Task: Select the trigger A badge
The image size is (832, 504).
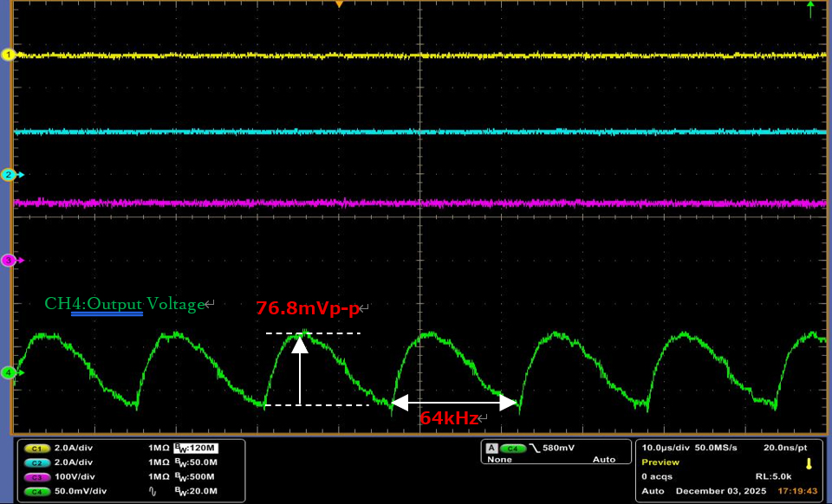Action: click(x=491, y=449)
